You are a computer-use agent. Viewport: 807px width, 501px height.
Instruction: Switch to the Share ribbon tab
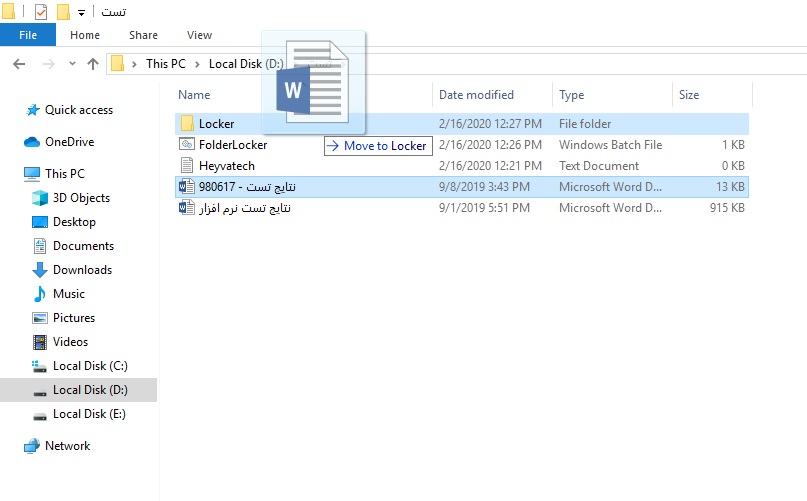(143, 35)
